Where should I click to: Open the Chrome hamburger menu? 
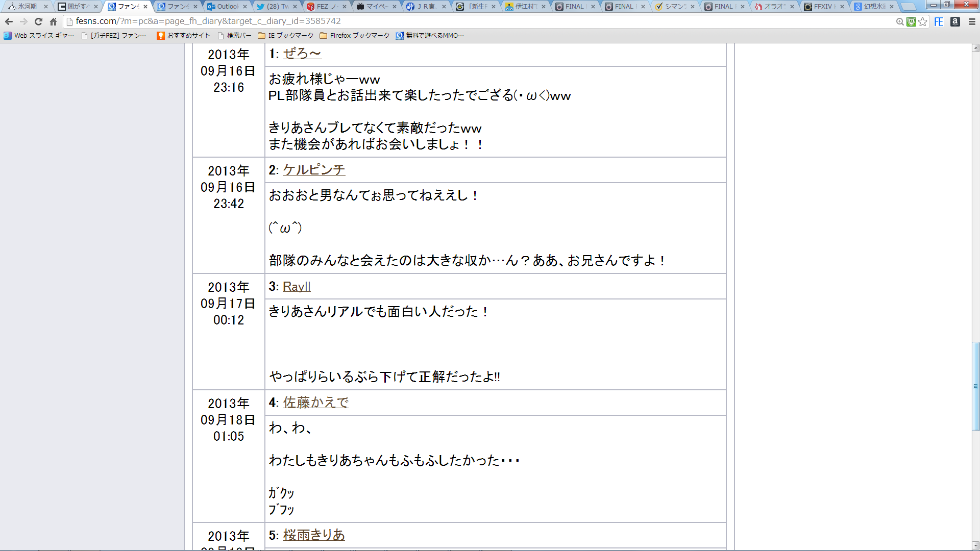(972, 21)
